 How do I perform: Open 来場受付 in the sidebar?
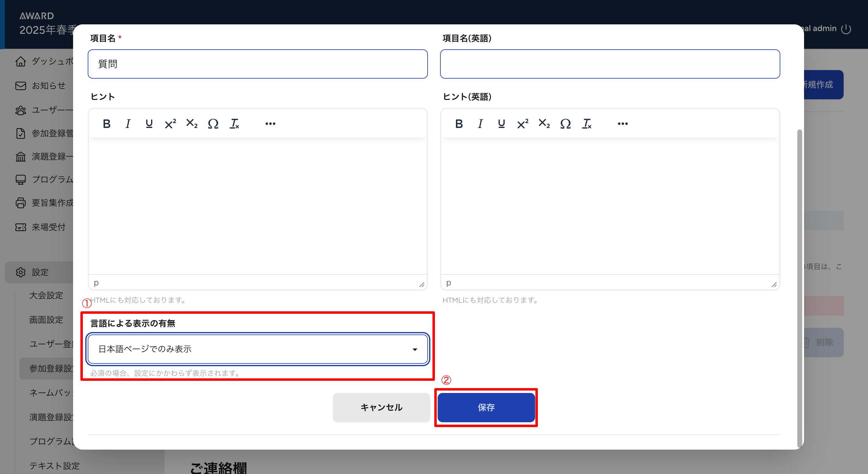[x=48, y=227]
